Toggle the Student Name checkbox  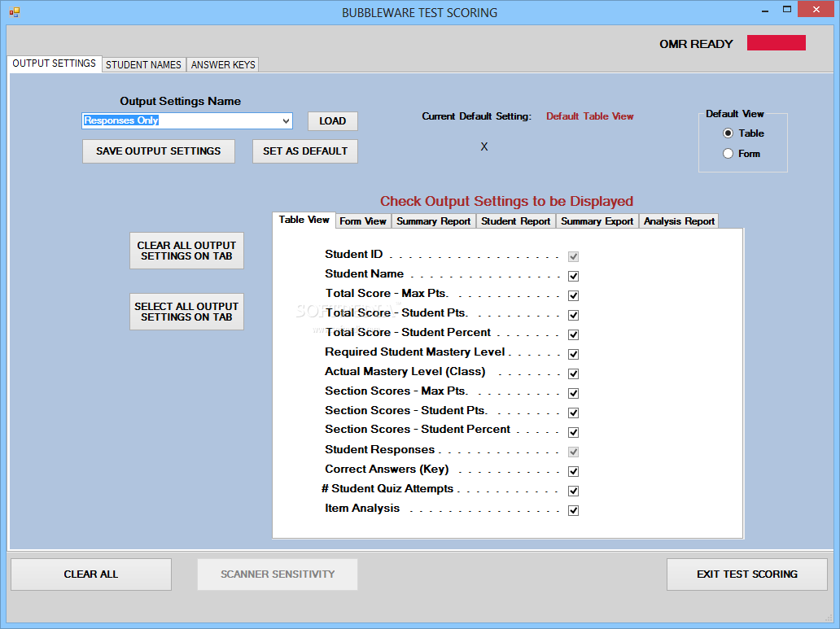[x=573, y=276]
